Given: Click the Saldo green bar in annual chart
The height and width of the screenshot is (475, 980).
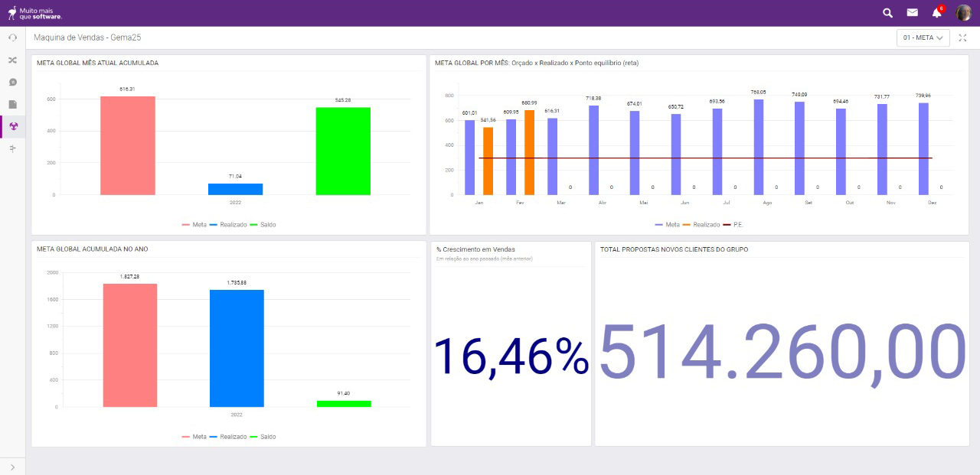Looking at the screenshot, I should pyautogui.click(x=342, y=402).
